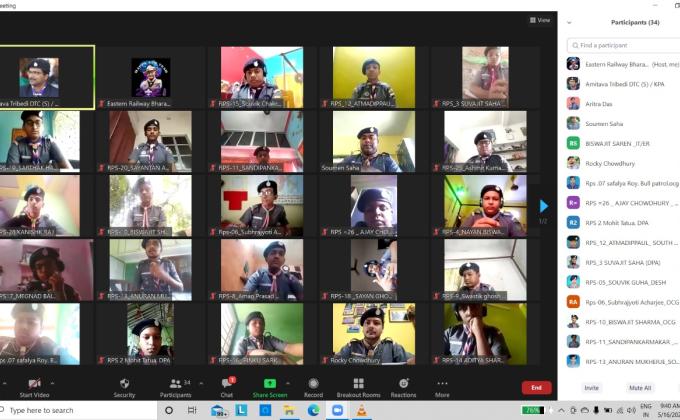Expand video options arrow beside Start Video
Viewport: 680px width, 420px height.
pyautogui.click(x=53, y=382)
